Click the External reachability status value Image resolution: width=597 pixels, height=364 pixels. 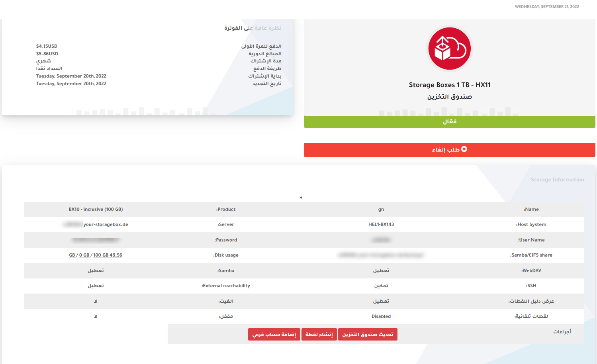coord(96,286)
